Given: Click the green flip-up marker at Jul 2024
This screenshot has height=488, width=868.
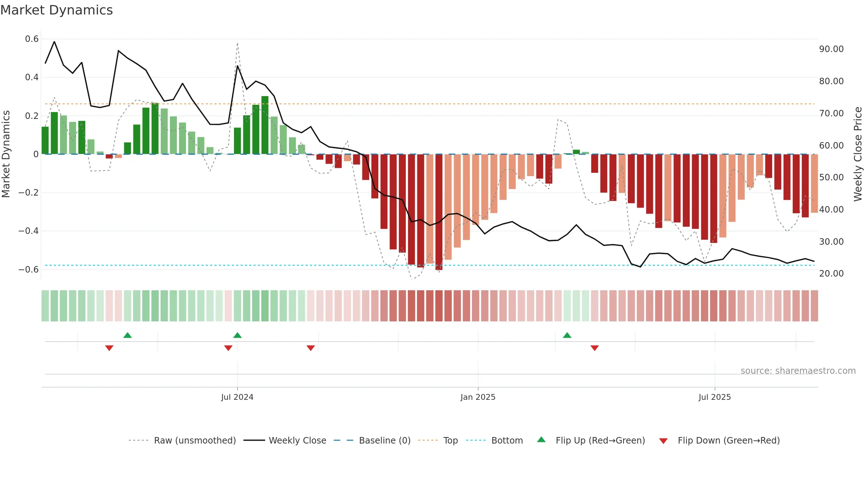Looking at the screenshot, I should [238, 335].
